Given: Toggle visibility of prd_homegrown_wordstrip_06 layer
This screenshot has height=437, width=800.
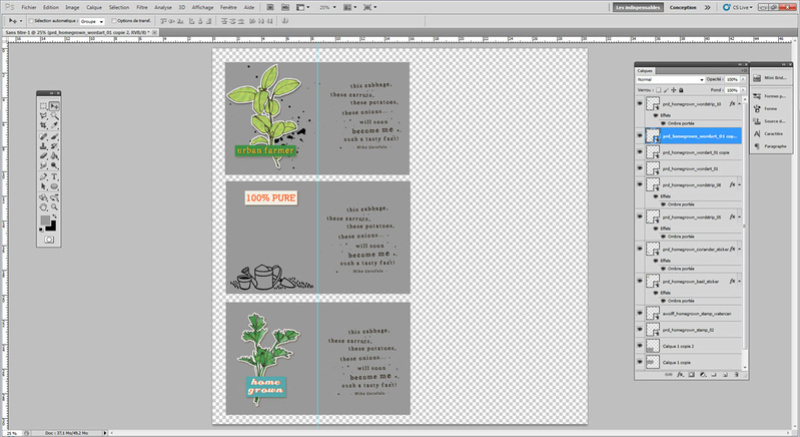Looking at the screenshot, I should click(x=640, y=185).
